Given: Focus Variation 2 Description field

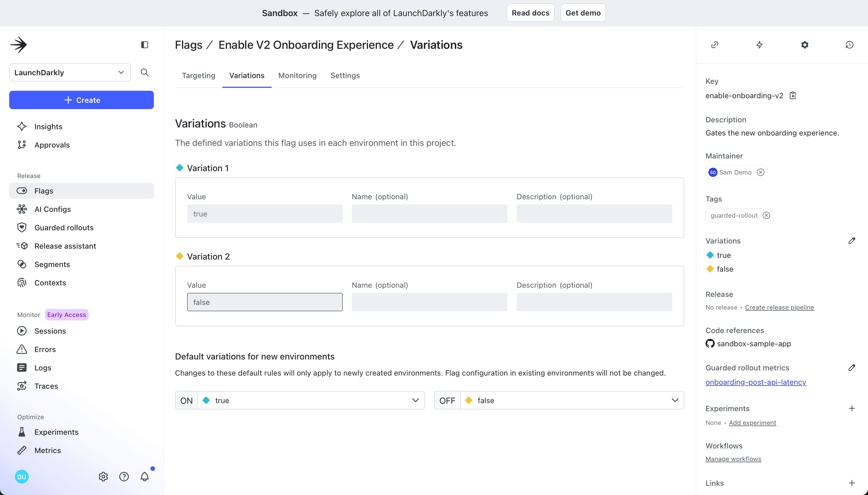Looking at the screenshot, I should coord(594,302).
